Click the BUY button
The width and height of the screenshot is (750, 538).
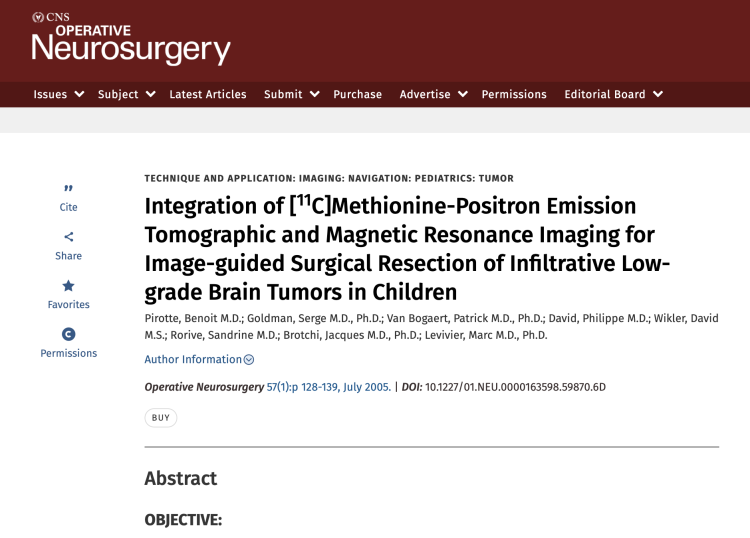pos(161,418)
